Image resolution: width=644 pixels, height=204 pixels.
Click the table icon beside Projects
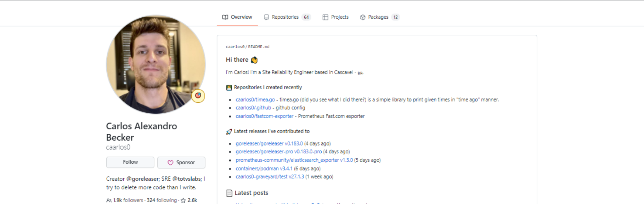click(x=325, y=17)
